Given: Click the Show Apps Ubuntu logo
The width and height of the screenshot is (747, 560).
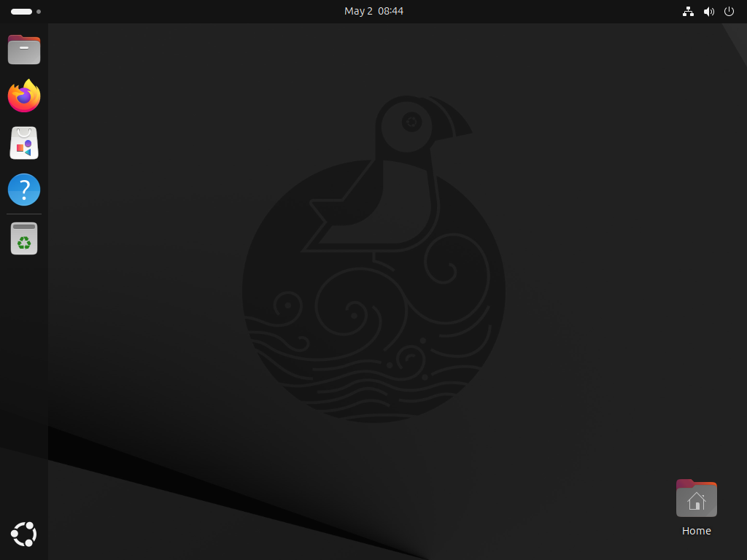Looking at the screenshot, I should tap(24, 534).
